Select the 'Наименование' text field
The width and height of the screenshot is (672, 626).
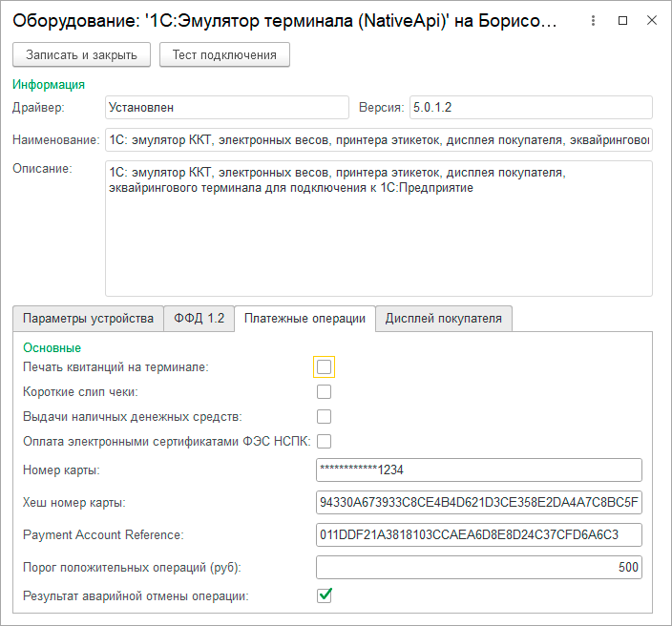[x=379, y=140]
